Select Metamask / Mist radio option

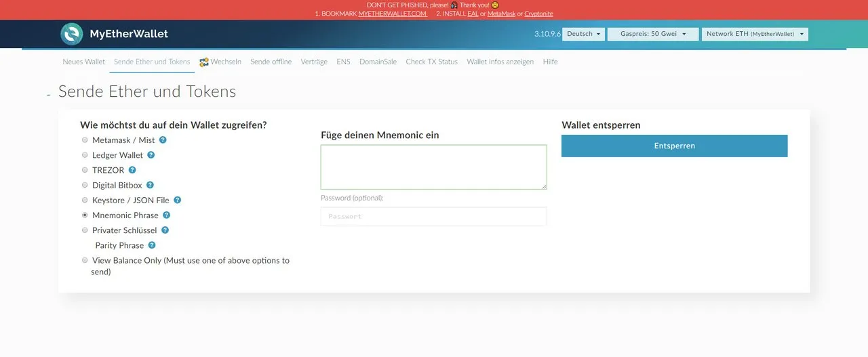pos(85,140)
